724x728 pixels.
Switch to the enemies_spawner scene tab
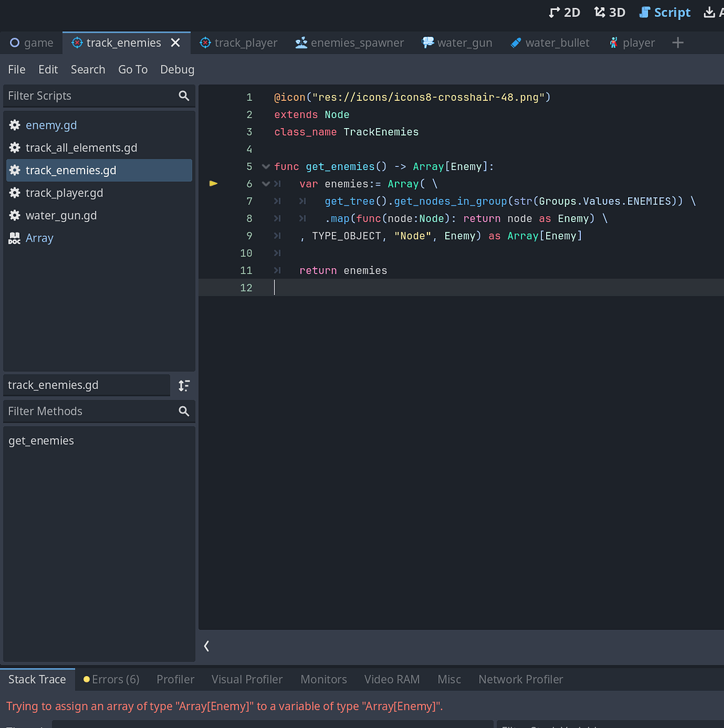[349, 42]
